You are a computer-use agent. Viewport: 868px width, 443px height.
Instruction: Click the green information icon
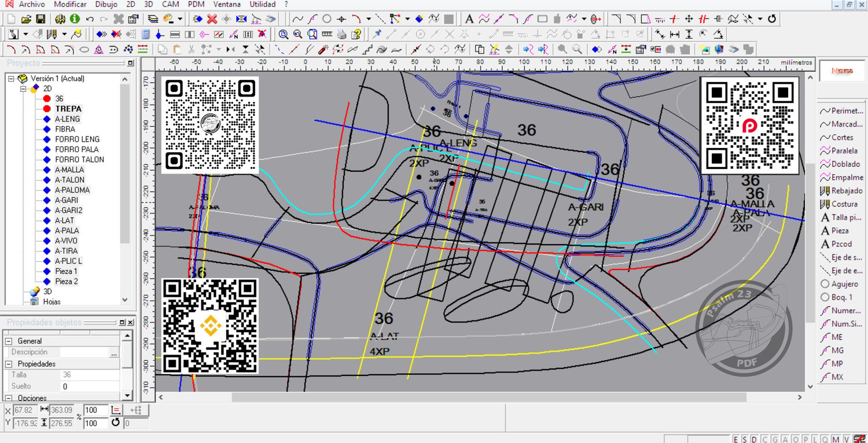[75, 19]
